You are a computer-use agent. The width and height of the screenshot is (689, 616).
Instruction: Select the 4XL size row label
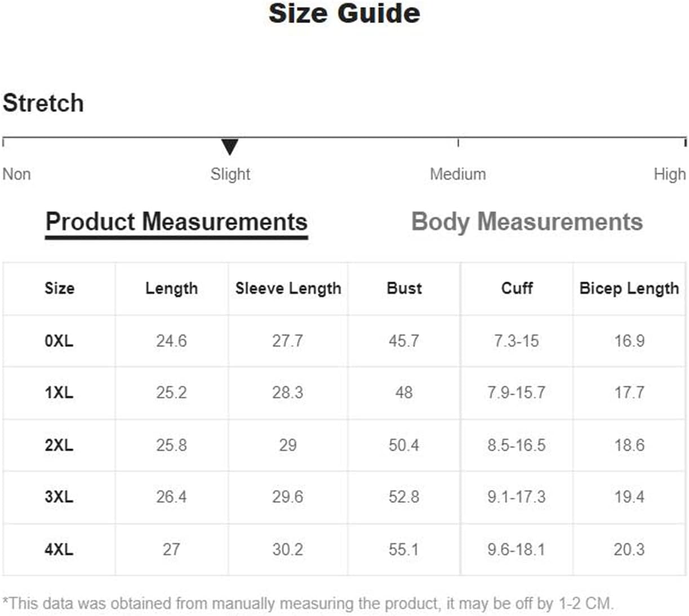(x=59, y=549)
